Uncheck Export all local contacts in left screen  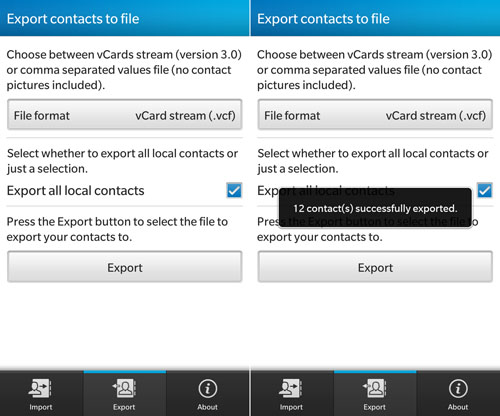pos(234,191)
